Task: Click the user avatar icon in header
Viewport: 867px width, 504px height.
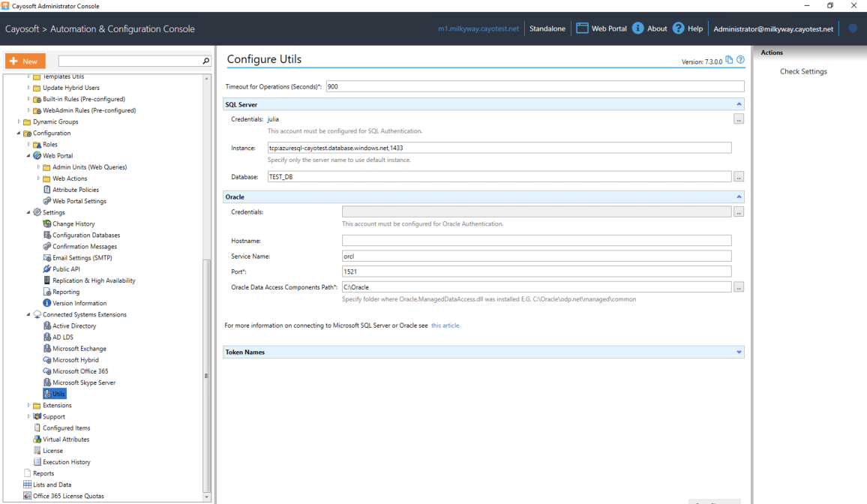Action: (x=853, y=28)
